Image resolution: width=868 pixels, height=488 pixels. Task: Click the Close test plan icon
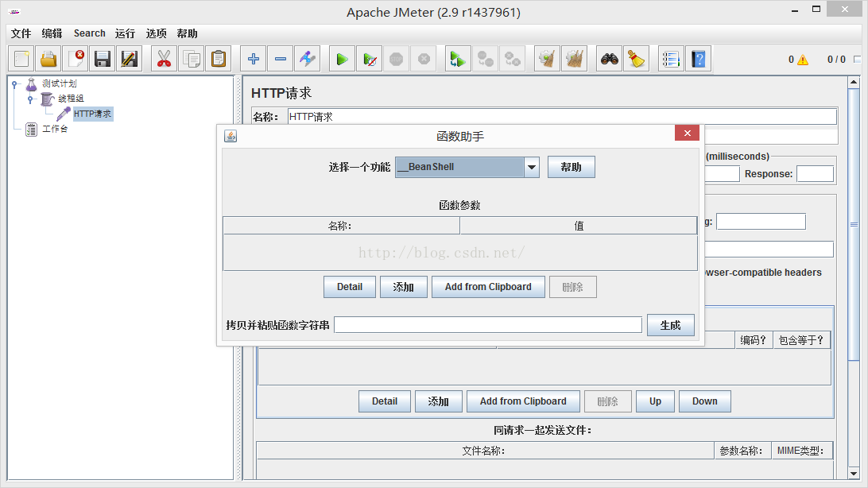pyautogui.click(x=76, y=59)
